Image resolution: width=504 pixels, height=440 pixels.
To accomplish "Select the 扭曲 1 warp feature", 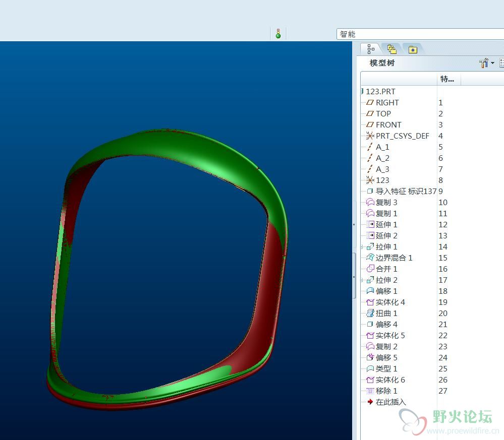I will pyautogui.click(x=386, y=313).
